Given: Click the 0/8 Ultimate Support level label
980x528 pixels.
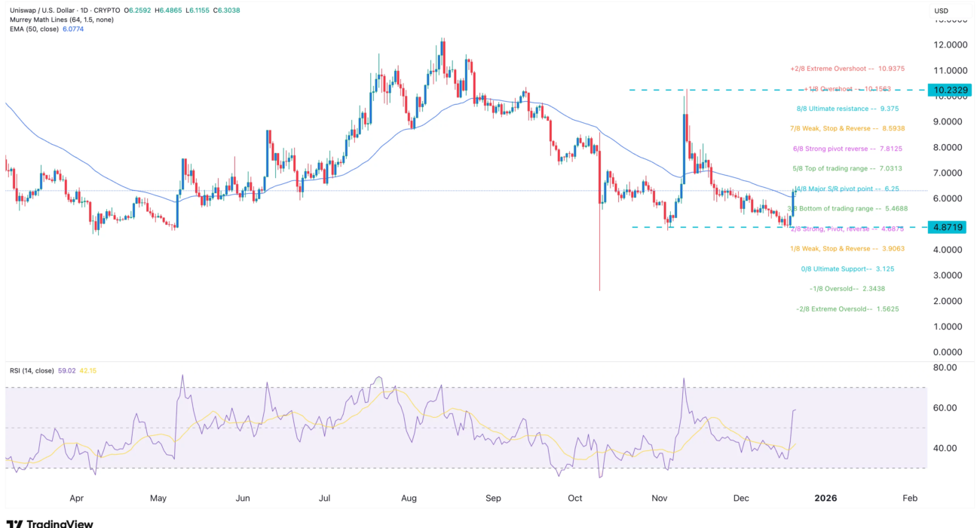Looking at the screenshot, I should [838, 269].
